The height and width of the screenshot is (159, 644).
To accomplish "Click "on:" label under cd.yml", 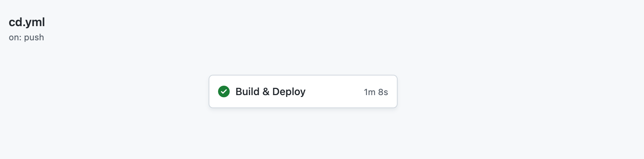I will point(15,37).
